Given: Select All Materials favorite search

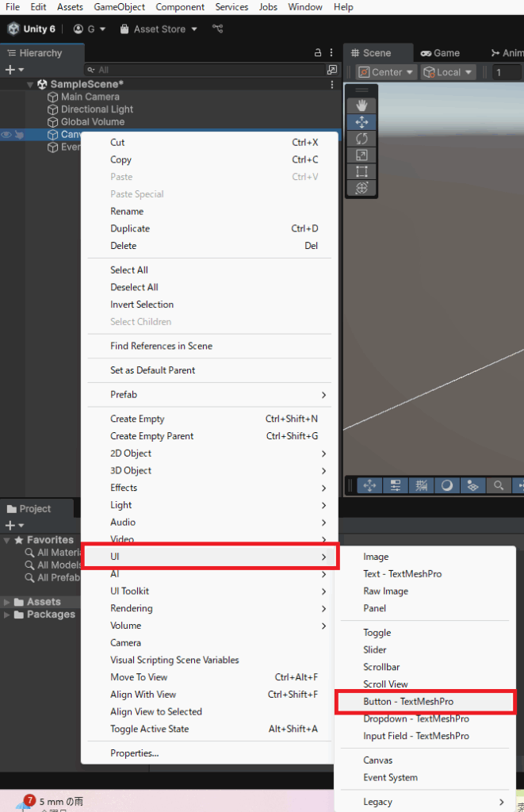Looking at the screenshot, I should click(53, 553).
